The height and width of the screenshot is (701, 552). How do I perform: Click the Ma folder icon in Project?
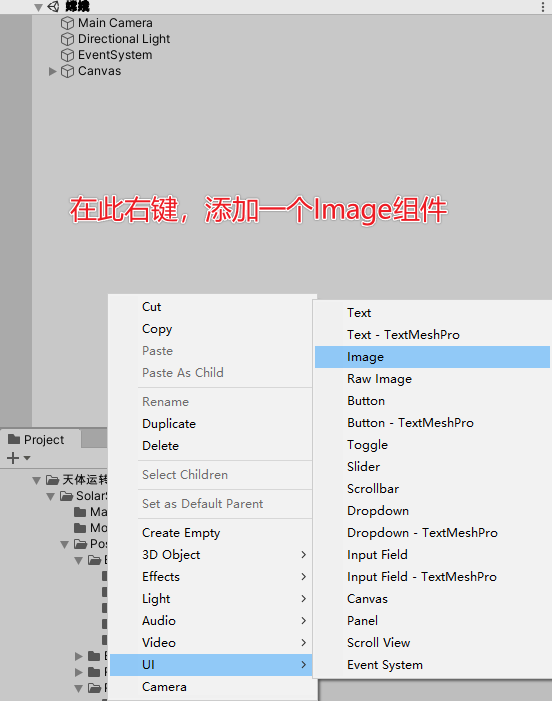80,512
